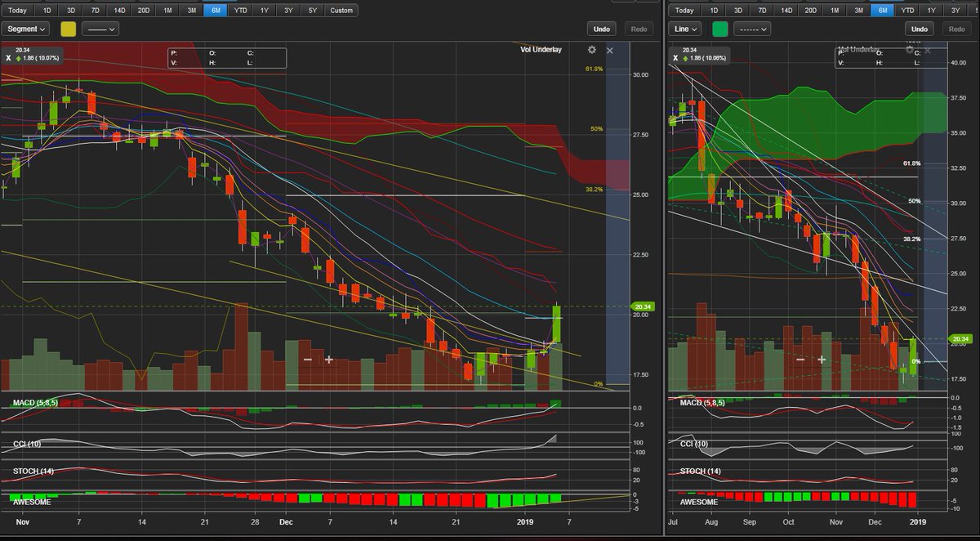980x541 pixels.
Task: Click the AWESOME indicator label on left chart
Action: pyautogui.click(x=31, y=502)
